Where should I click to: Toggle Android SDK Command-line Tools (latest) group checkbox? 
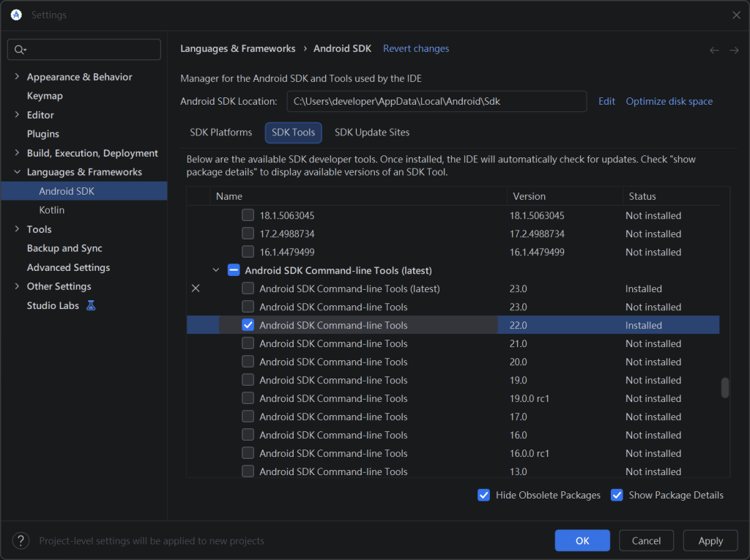pos(234,270)
